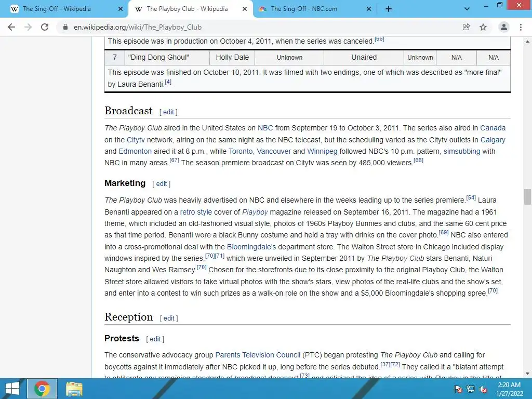The height and width of the screenshot is (399, 532).
Task: Click the Action Center flag tray icon
Action: (458, 389)
